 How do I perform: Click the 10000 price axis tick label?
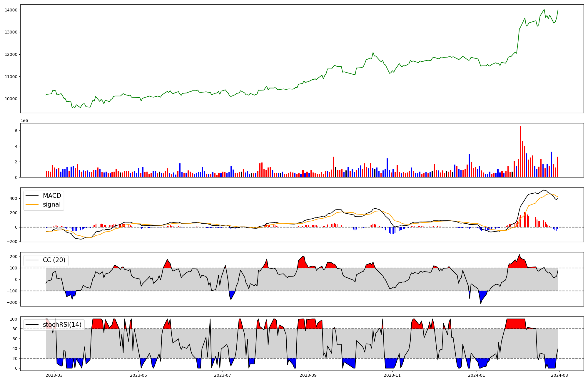tap(11, 99)
